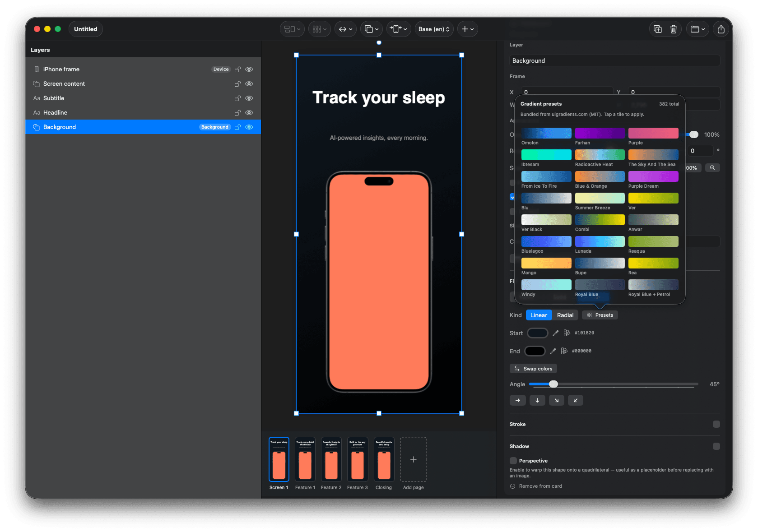Image resolution: width=758 pixels, height=532 pixels.
Task: Pick end color with eyedropper
Action: (x=553, y=351)
